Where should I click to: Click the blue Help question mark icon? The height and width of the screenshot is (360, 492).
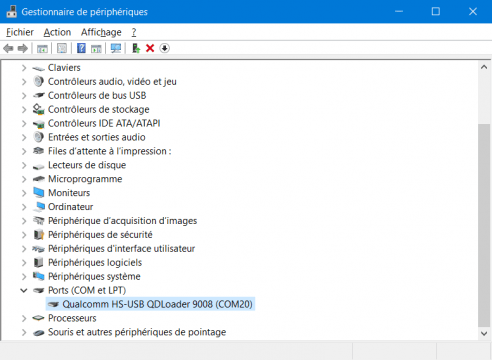(x=81, y=49)
